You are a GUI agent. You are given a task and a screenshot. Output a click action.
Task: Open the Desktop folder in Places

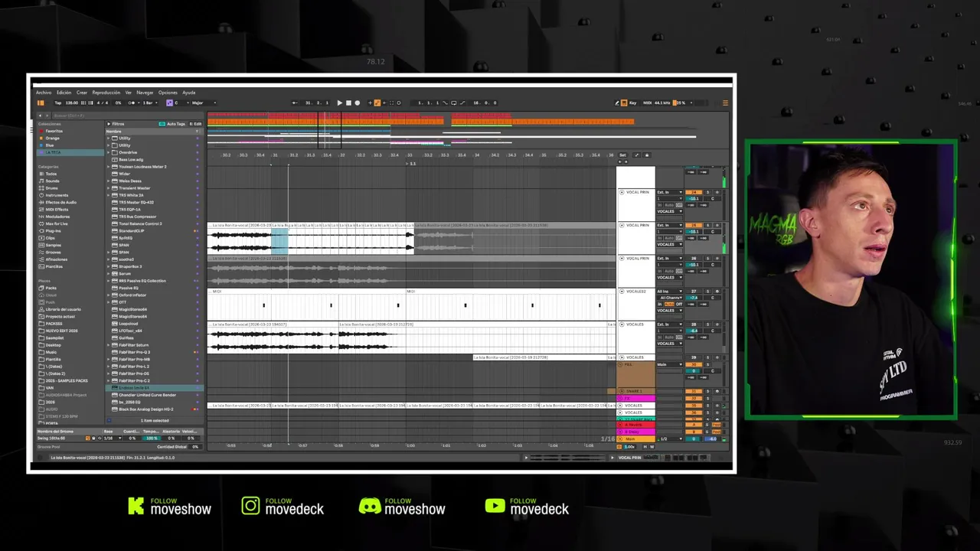click(x=54, y=345)
